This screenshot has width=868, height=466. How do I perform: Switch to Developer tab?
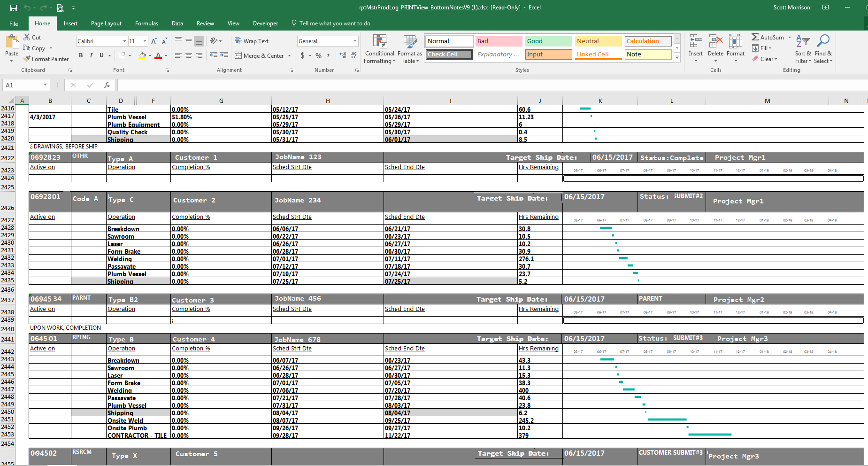[x=265, y=23]
